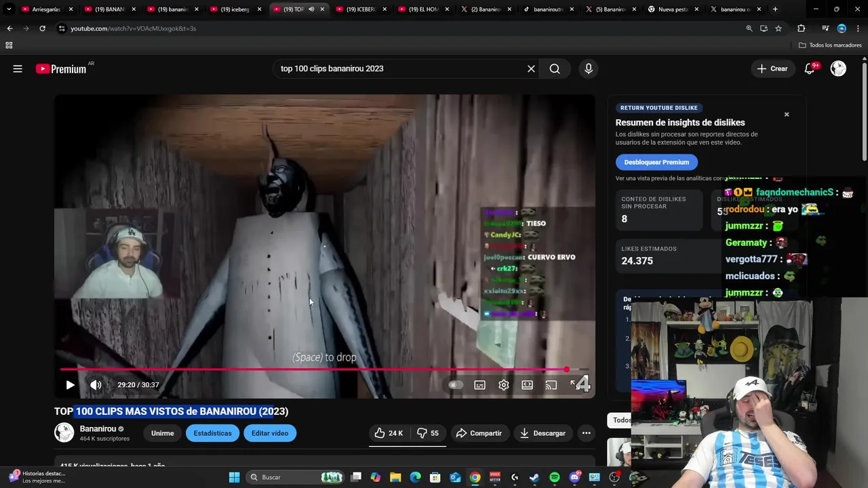Open the YouTube guide hamburger menu

click(x=18, y=68)
